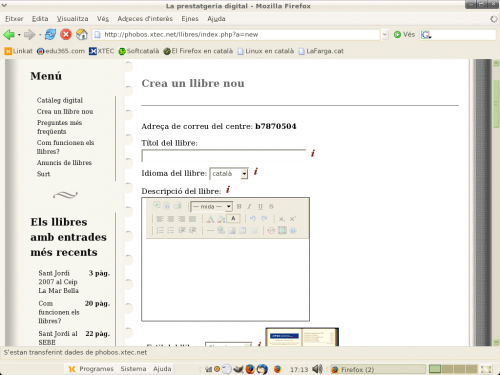Insert a numbered list in the editor
This screenshot has width=500, height=375.
pyautogui.click(x=160, y=230)
